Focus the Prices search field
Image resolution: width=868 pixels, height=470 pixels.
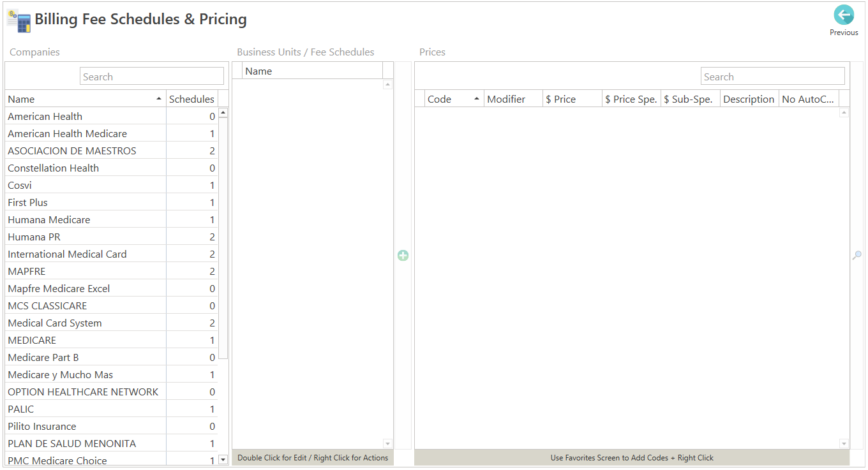773,77
